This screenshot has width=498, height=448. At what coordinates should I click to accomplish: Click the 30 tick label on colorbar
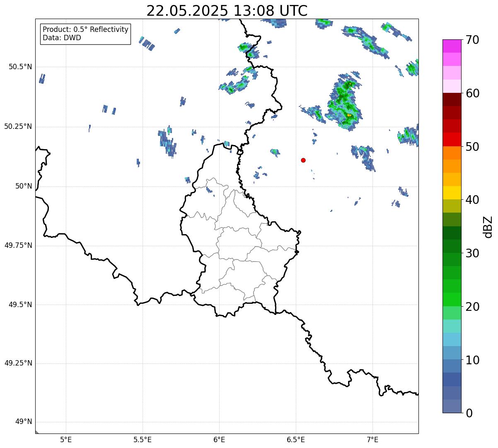472,253
